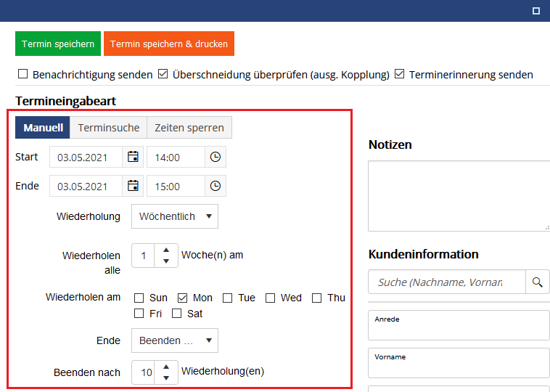Image resolution: width=550 pixels, height=392 pixels.
Task: Click into the Notizen text area
Action: click(459, 196)
